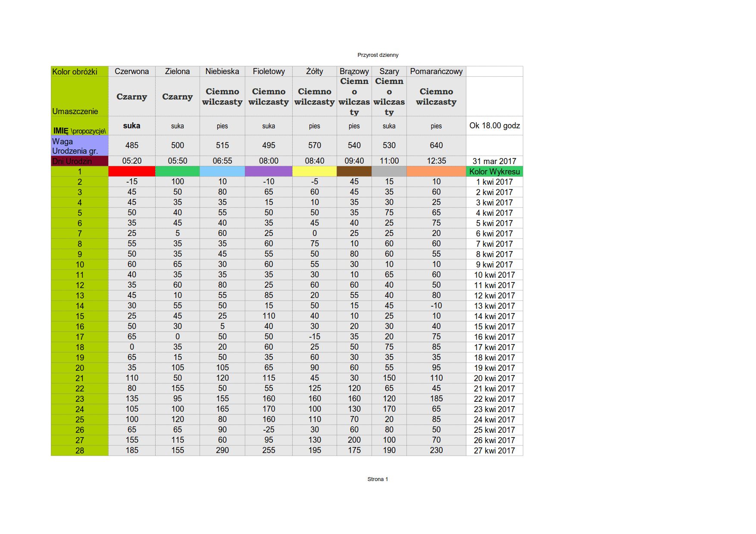Image resolution: width=756 pixels, height=534 pixels.
Task: Select the brown Brązowy color cell
Action: pos(354,171)
